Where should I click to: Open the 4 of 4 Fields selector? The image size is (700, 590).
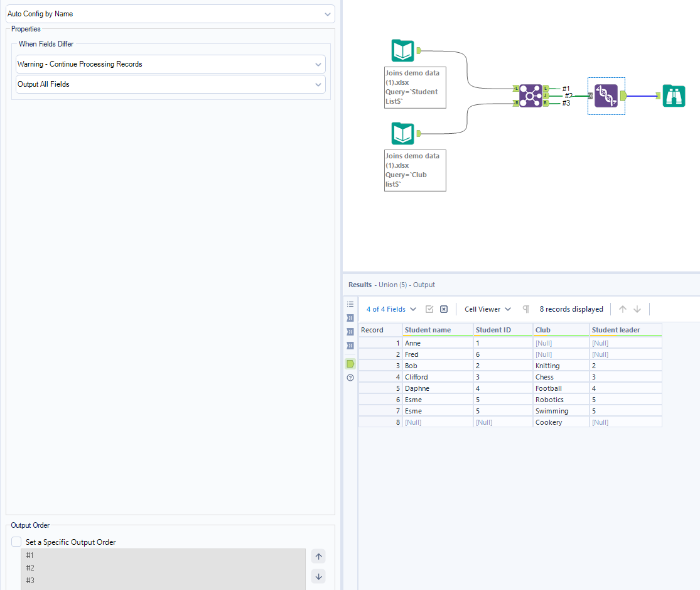[x=391, y=309]
